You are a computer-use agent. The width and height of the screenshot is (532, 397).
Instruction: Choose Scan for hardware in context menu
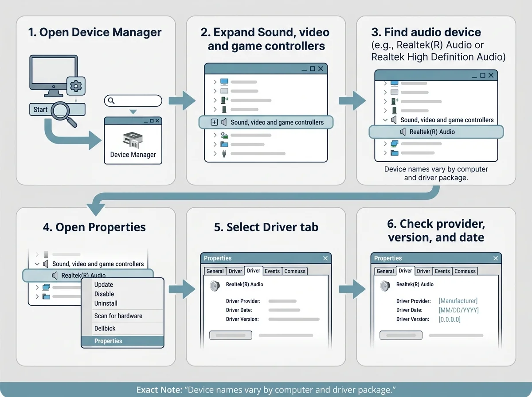(118, 316)
